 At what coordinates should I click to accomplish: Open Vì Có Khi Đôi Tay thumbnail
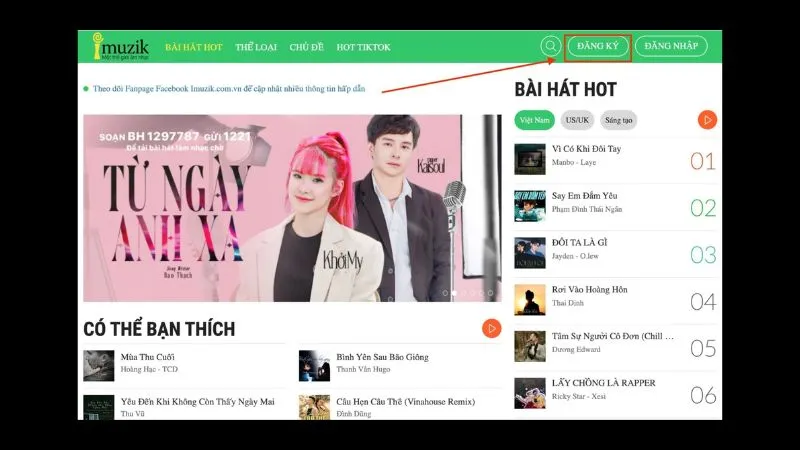click(x=530, y=159)
